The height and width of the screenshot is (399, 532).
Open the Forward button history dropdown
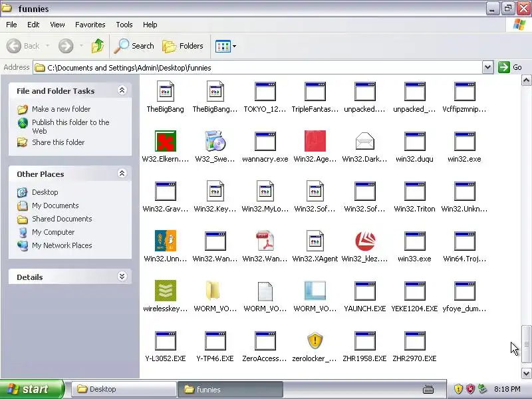point(81,46)
